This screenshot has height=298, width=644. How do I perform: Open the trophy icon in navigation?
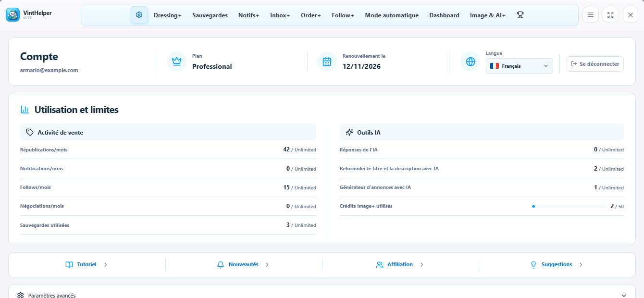[x=520, y=15]
